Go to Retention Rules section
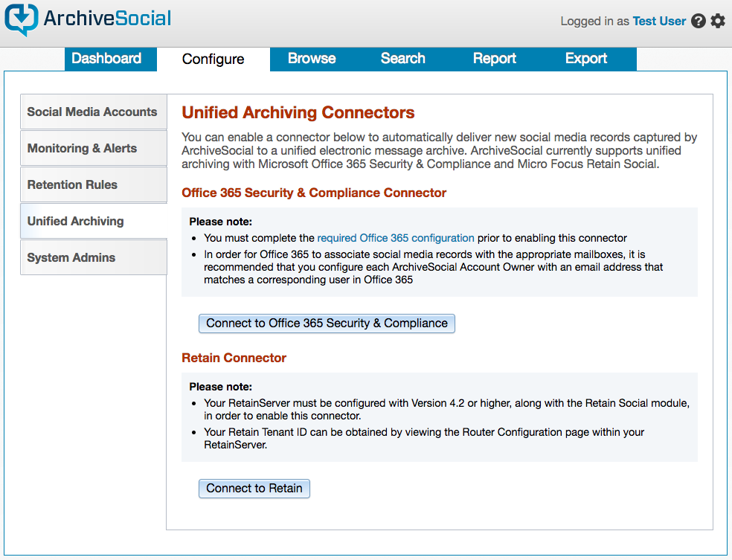The height and width of the screenshot is (560, 732). click(x=73, y=185)
